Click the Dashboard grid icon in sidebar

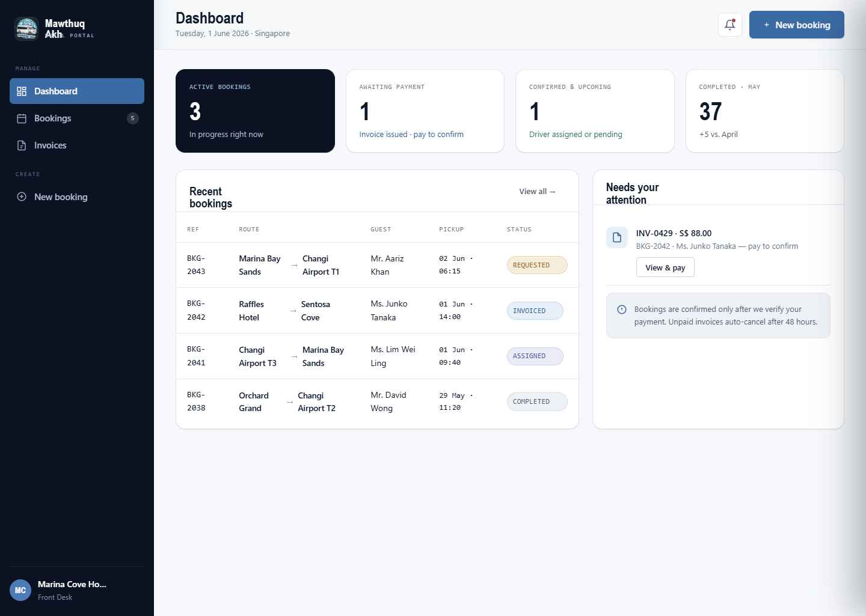click(22, 91)
